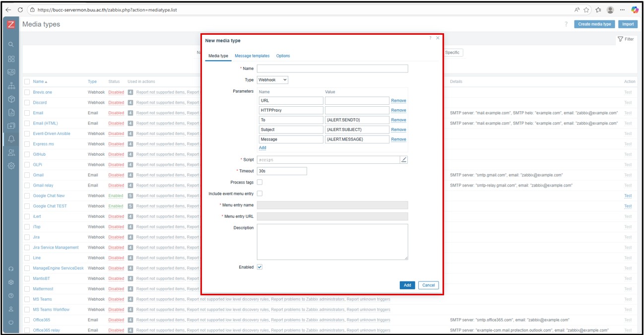Expand the Filter panel

[x=626, y=39]
